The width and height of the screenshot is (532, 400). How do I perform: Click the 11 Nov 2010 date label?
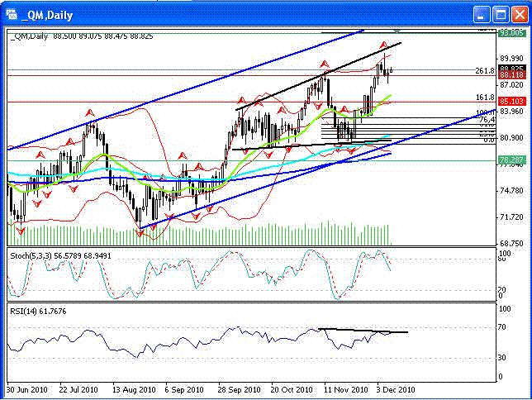(346, 389)
